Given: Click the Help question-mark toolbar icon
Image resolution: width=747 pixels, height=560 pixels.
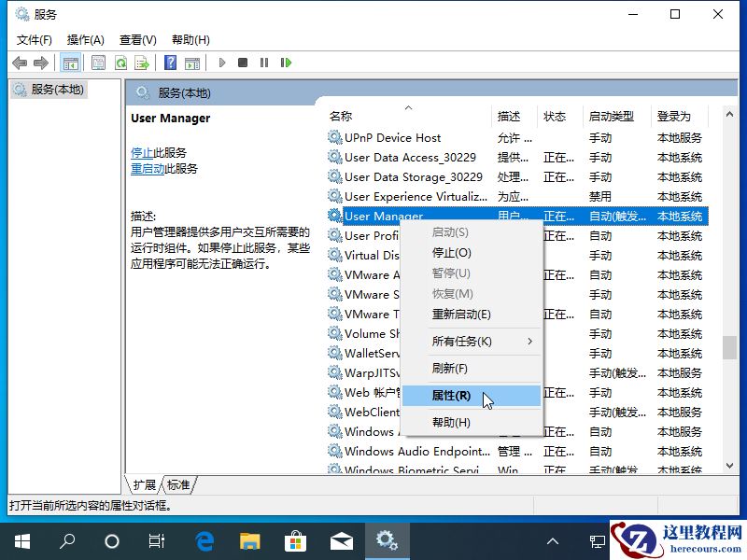Looking at the screenshot, I should pyautogui.click(x=170, y=63).
